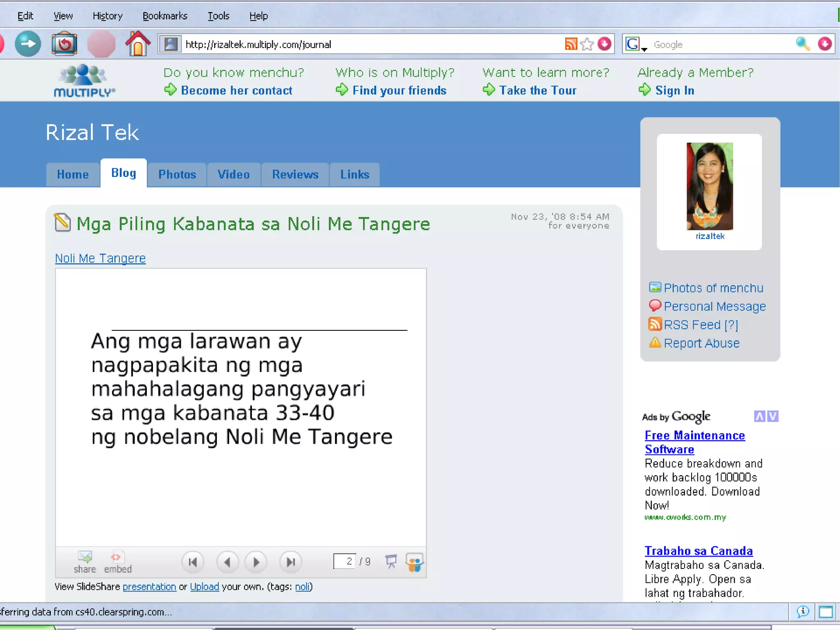The image size is (840, 630).
Task: Click the RSS feed icon in address bar
Action: click(571, 44)
